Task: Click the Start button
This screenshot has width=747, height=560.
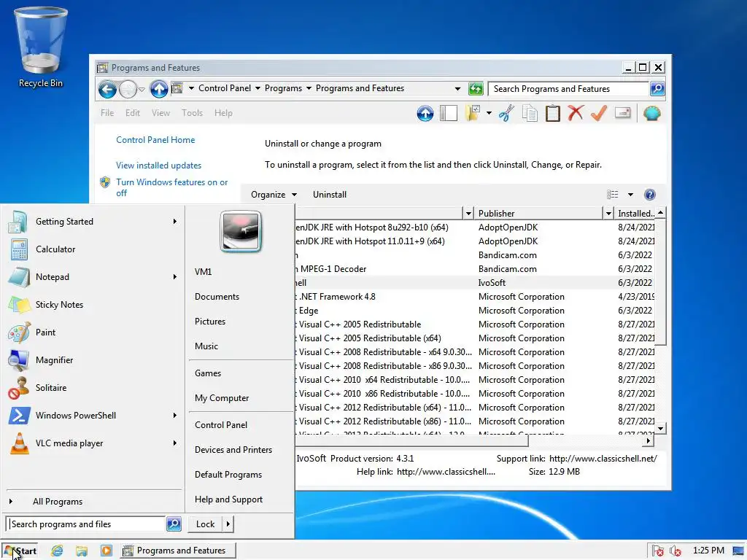Action: click(20, 551)
